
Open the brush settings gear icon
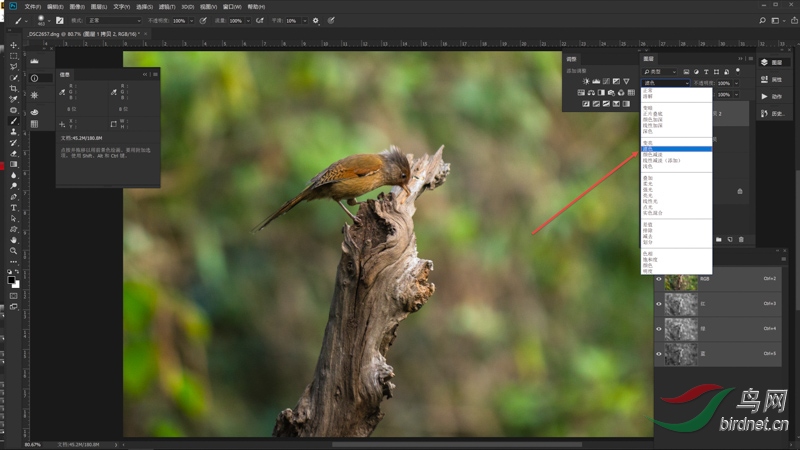tap(316, 20)
